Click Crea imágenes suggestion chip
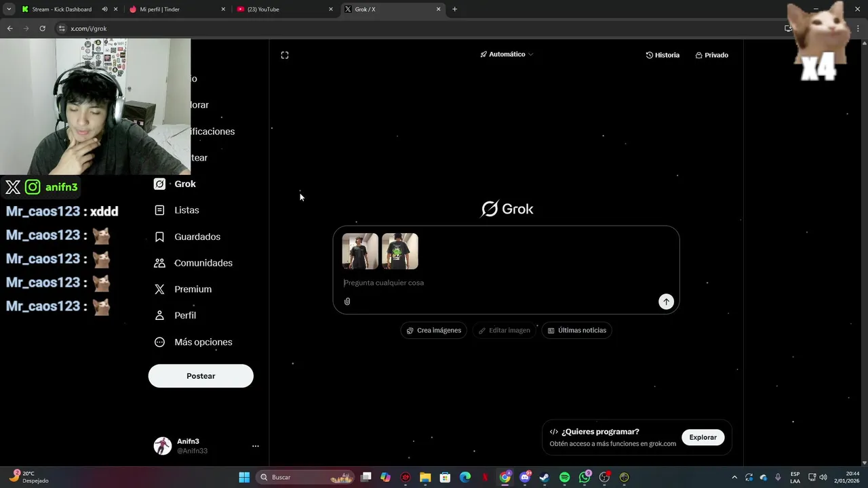Screen dimensions: 868x488 click(x=434, y=330)
